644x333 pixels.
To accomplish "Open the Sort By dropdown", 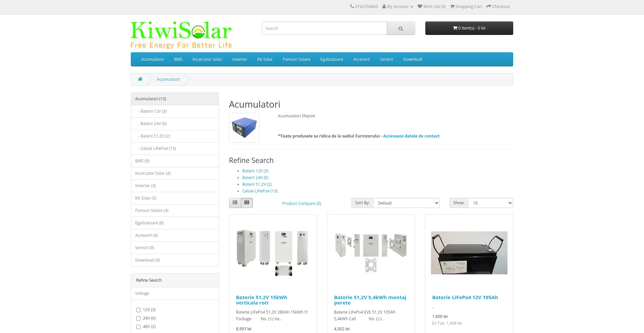I will [406, 203].
